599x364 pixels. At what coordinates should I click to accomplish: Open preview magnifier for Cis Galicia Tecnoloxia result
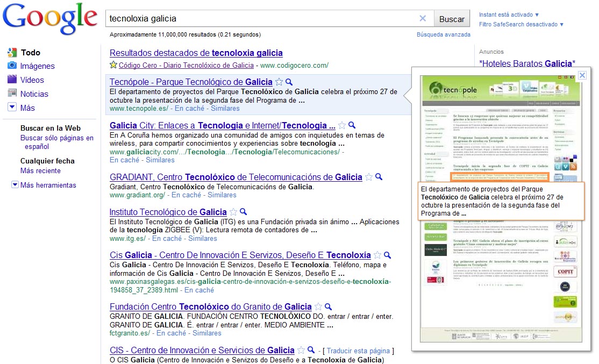387,255
